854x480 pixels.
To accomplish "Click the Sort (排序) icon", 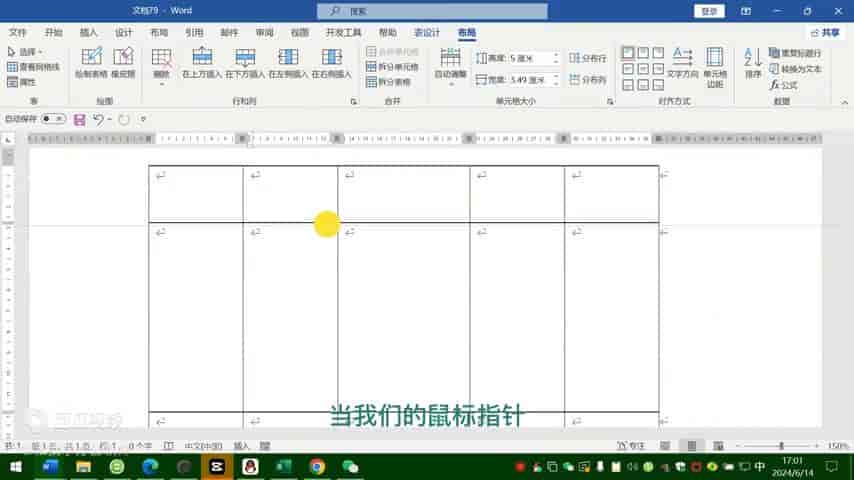I will pyautogui.click(x=753, y=57).
